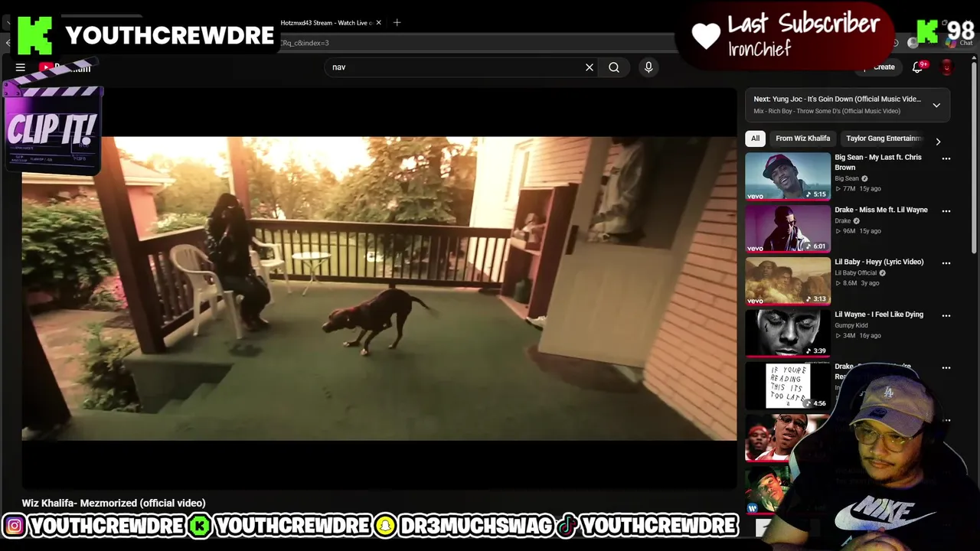Image resolution: width=980 pixels, height=551 pixels.
Task: Click the Snapchat icon in bottom banner
Action: click(x=385, y=526)
